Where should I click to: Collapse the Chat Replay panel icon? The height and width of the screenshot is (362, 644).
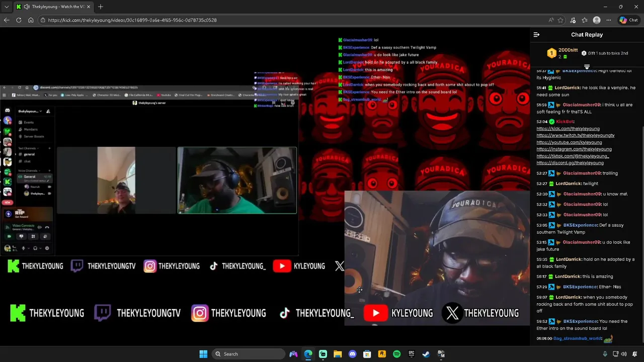tap(536, 35)
